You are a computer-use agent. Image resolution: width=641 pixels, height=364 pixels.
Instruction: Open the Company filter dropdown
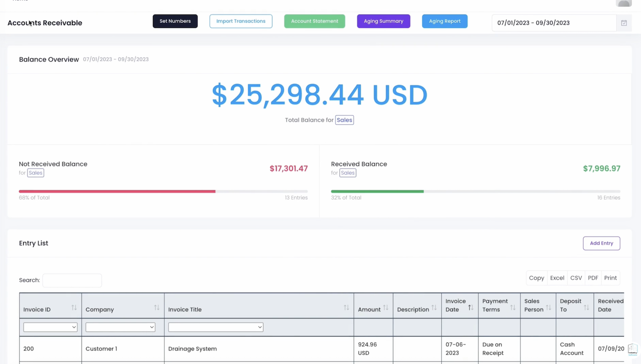click(120, 327)
